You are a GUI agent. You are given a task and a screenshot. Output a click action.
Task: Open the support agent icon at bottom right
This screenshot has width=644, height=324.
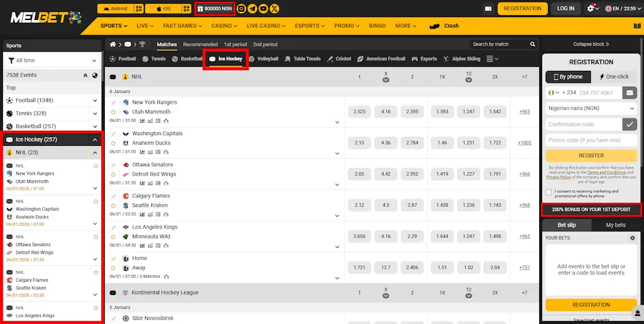tap(638, 313)
